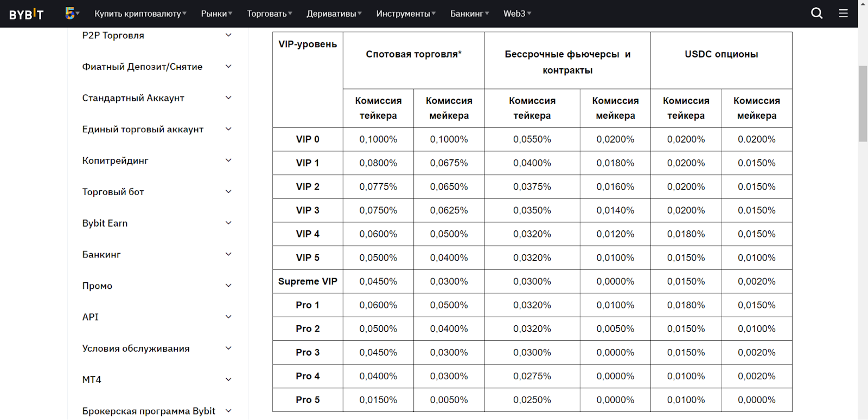Expand the API section chevron
Viewport: 868px width, 420px height.
tap(228, 317)
